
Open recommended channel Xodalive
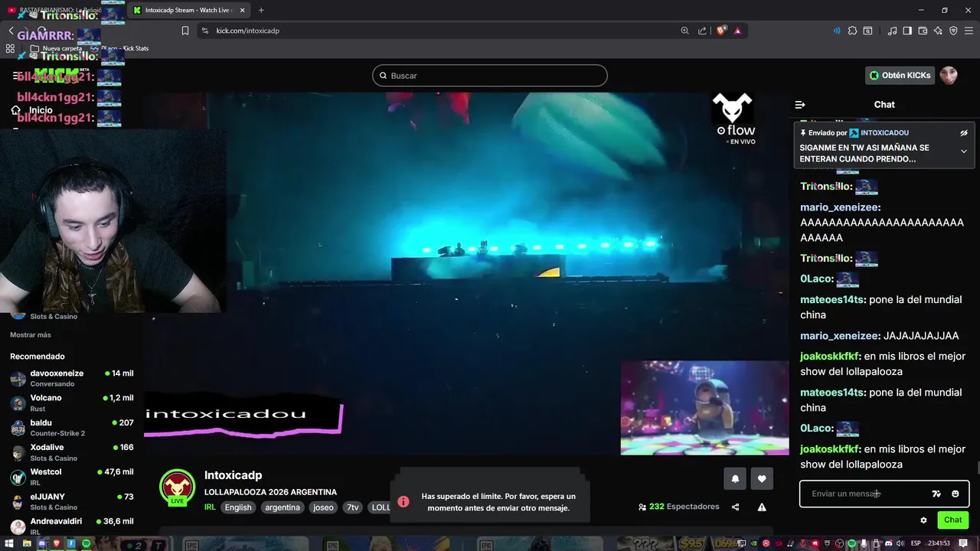72,452
